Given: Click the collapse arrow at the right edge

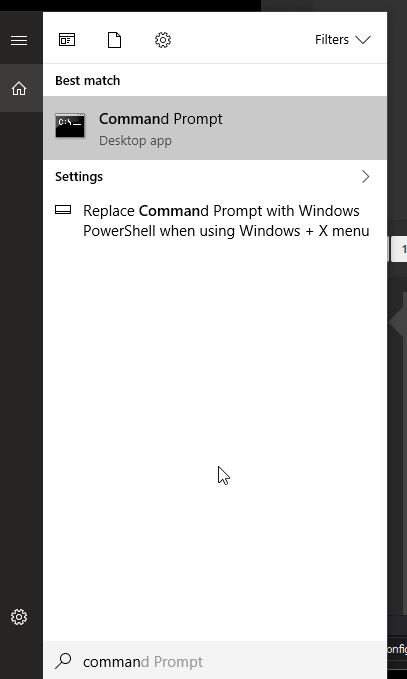Looking at the screenshot, I should 397,322.
